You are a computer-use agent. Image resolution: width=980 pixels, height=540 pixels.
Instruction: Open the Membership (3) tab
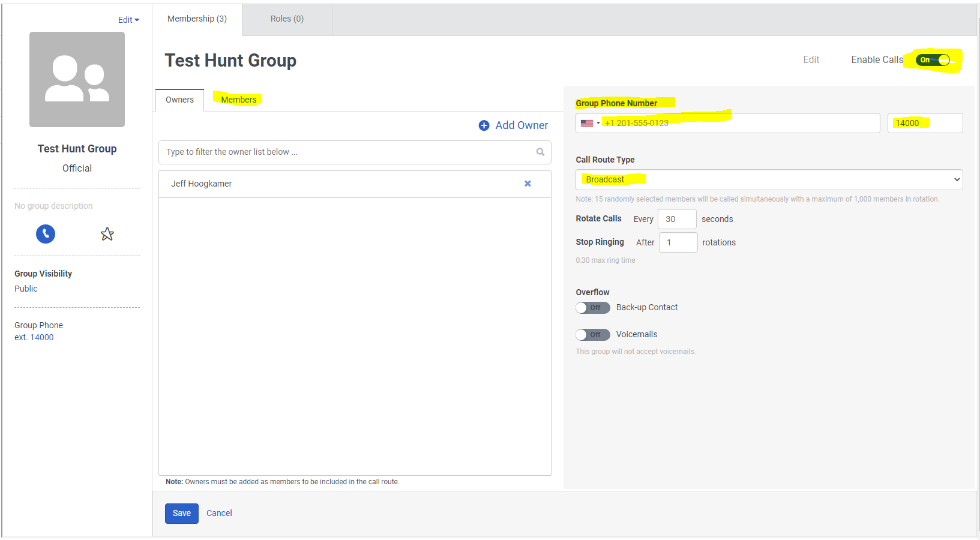[197, 19]
